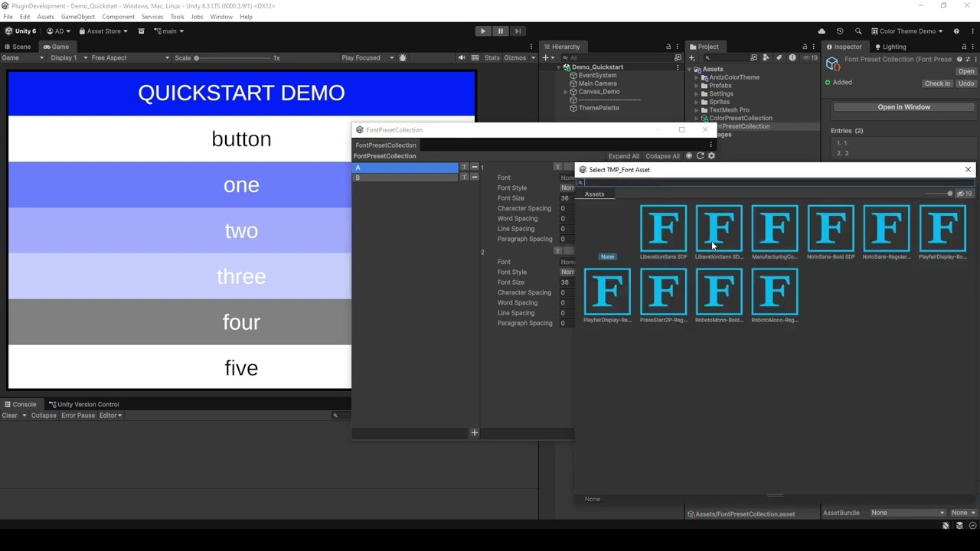Open the Window menu
980x551 pixels.
(x=221, y=17)
